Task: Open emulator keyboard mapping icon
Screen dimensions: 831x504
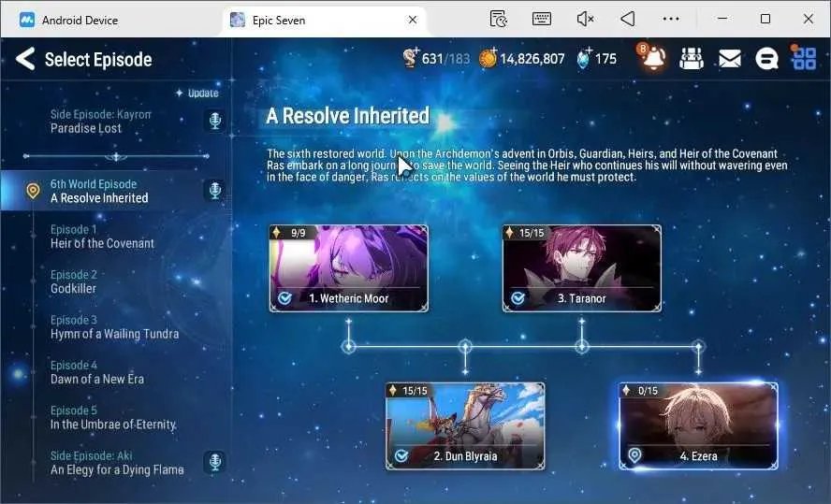Action: pyautogui.click(x=542, y=20)
